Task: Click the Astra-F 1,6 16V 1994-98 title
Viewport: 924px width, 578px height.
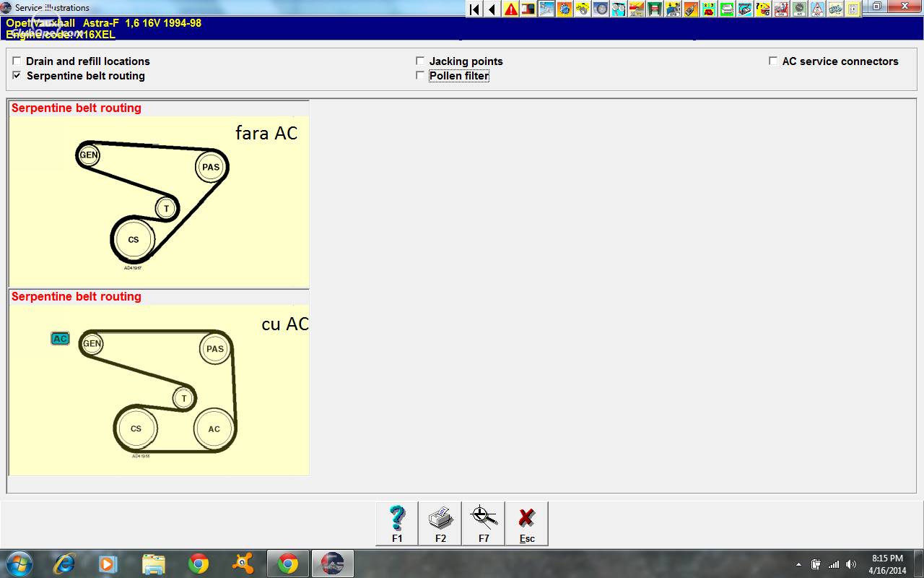Action: (x=142, y=23)
